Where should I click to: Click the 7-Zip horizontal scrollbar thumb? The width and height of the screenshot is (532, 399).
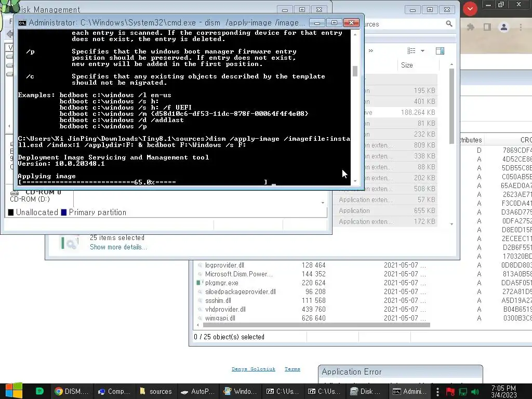[x=316, y=325]
